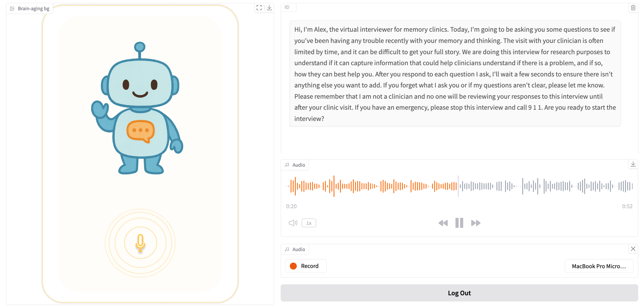Click the chatbot message icon label

[x=287, y=7]
